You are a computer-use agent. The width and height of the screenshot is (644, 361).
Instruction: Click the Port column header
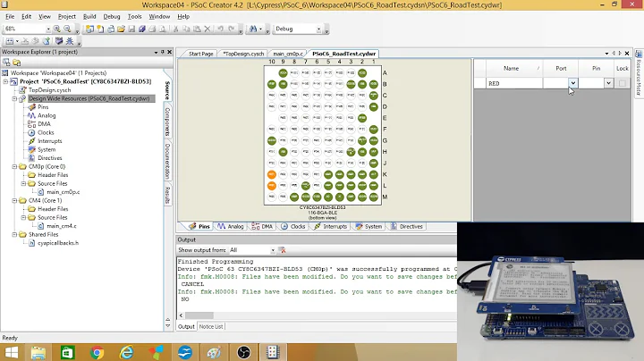pos(561,69)
